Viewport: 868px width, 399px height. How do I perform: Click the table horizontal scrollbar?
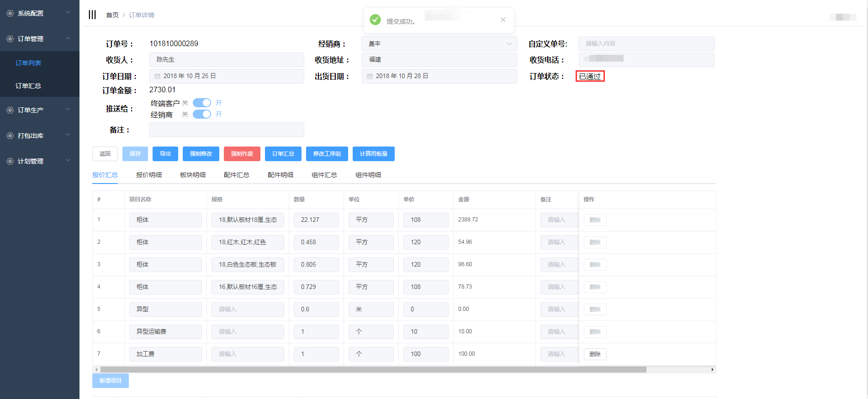(373, 369)
